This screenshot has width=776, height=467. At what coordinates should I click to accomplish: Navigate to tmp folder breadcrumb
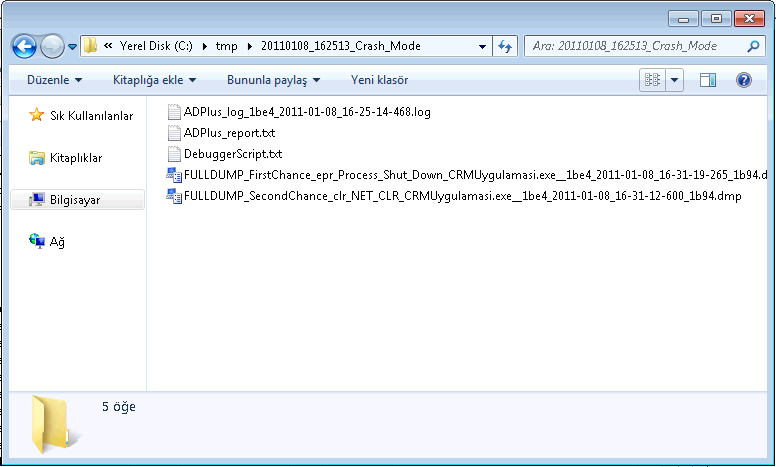(x=226, y=46)
